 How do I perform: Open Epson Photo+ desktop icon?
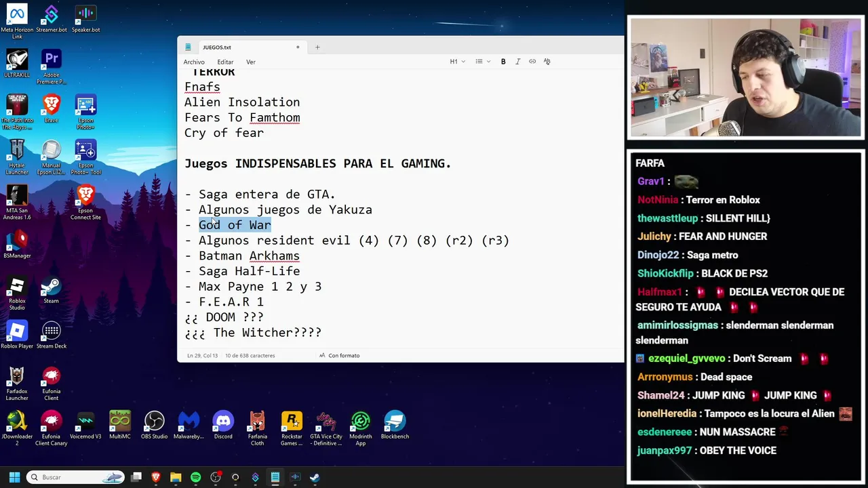click(x=85, y=112)
